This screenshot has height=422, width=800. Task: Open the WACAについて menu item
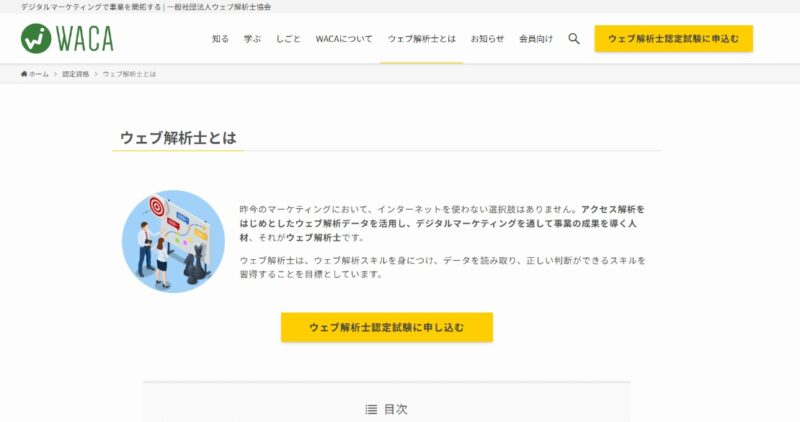pyautogui.click(x=344, y=39)
